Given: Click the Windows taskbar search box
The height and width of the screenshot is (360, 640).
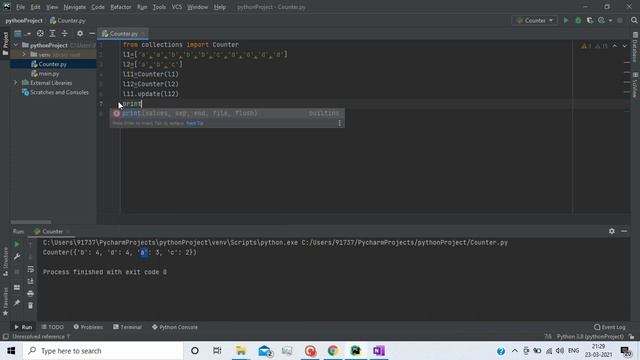Looking at the screenshot, I should tap(103, 351).
